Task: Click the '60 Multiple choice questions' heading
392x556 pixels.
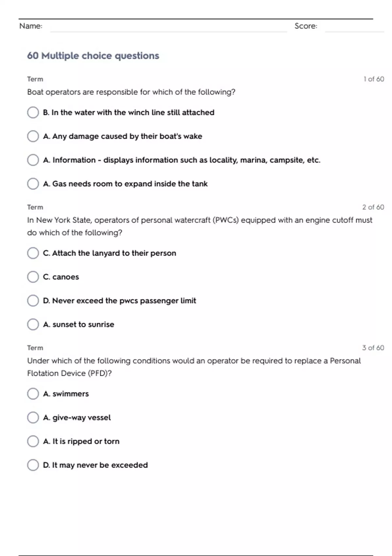Action: tap(93, 56)
